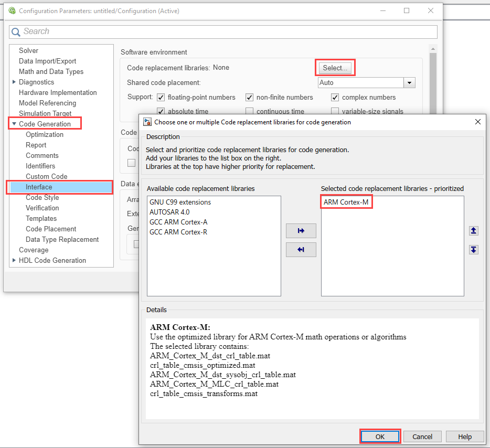Close the code replacement libraries dialog

pyautogui.click(x=478, y=122)
